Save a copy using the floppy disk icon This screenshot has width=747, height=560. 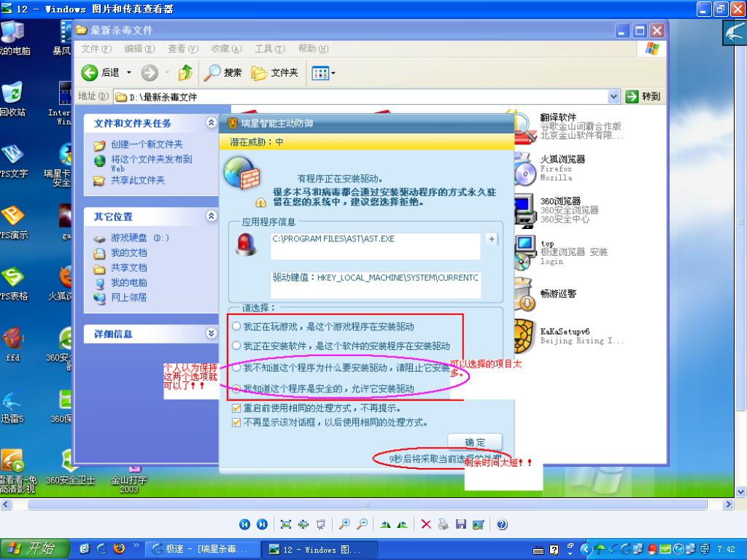click(x=461, y=524)
